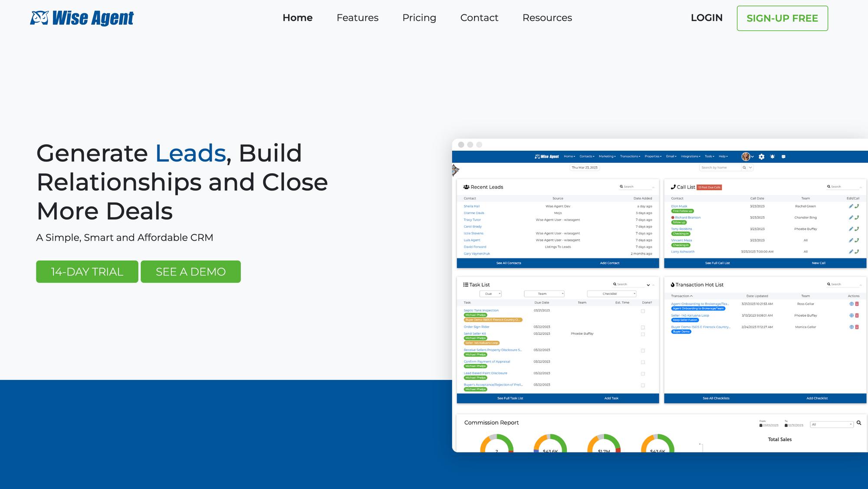Image resolution: width=868 pixels, height=489 pixels.
Task: Click the search magnifier icon in Call List
Action: (828, 187)
